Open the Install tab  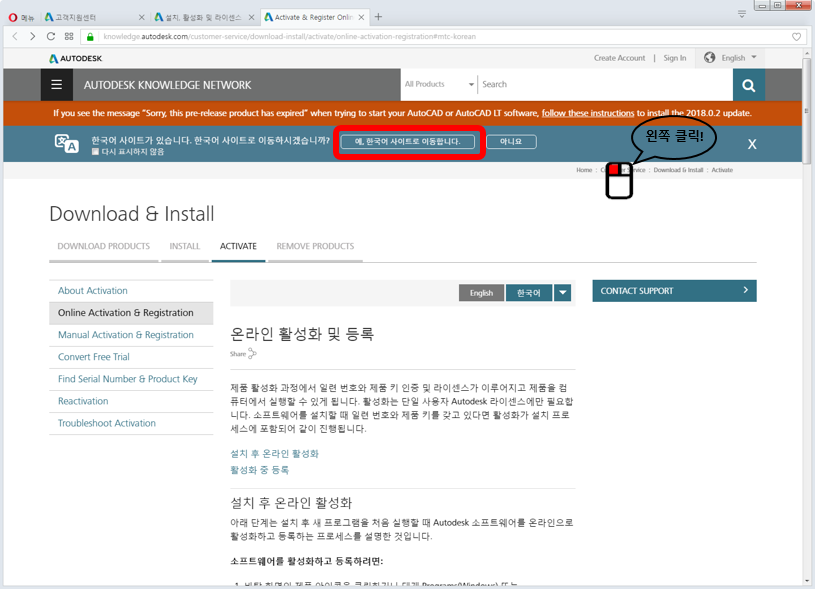185,246
